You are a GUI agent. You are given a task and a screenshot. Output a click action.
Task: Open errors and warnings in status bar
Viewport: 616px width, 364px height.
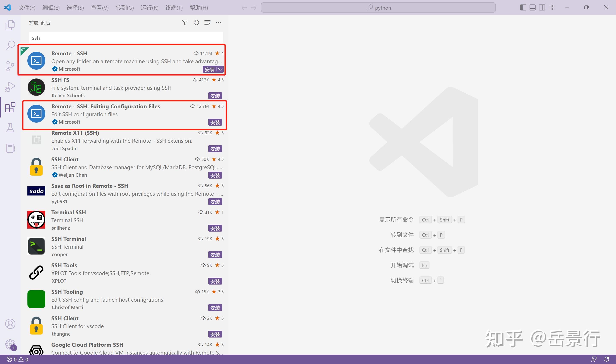coord(17,359)
